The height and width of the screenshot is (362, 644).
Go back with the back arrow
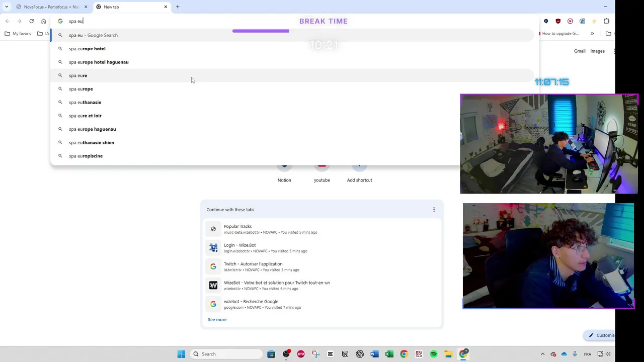pyautogui.click(x=8, y=21)
